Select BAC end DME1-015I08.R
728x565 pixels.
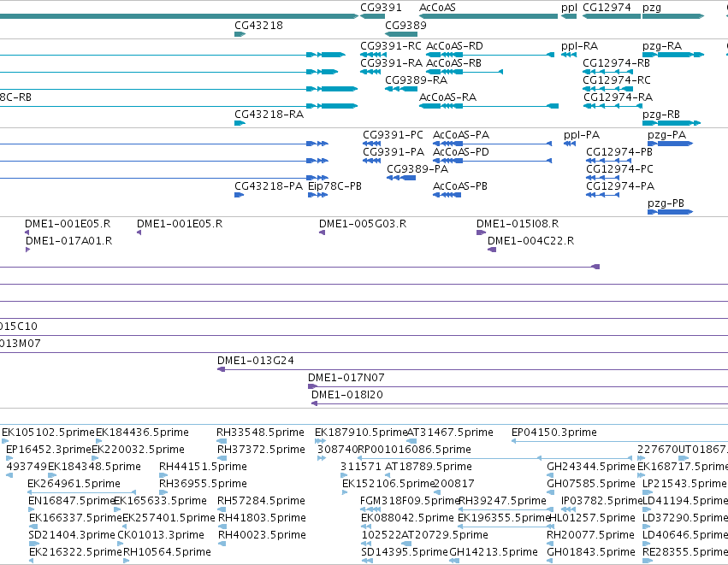point(481,232)
